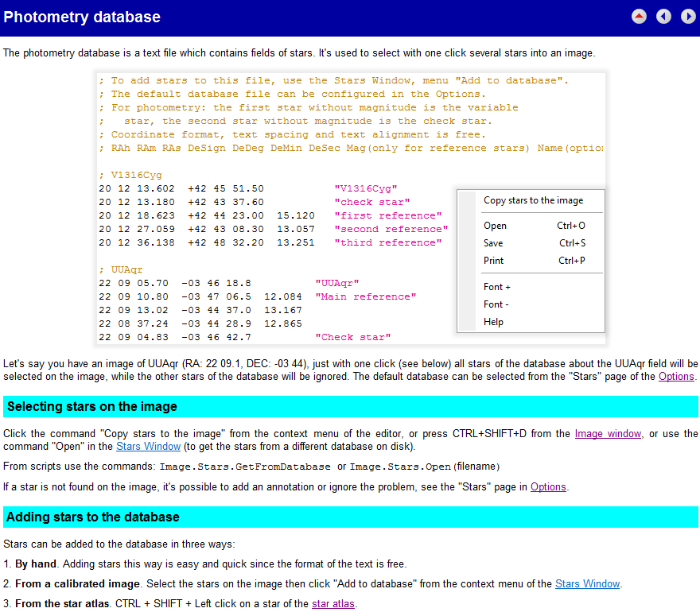
Task: Follow the "star atlas" link
Action: click(332, 603)
